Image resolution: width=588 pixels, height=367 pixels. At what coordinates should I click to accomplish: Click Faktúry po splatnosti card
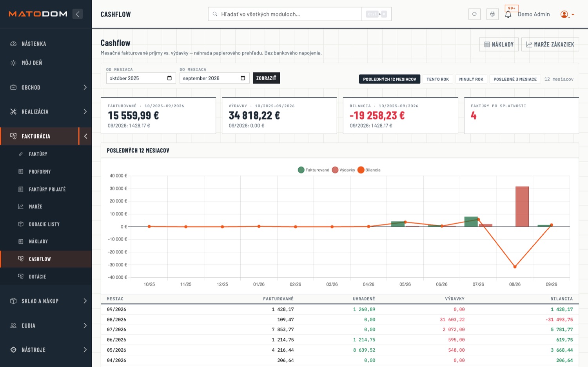pos(521,116)
